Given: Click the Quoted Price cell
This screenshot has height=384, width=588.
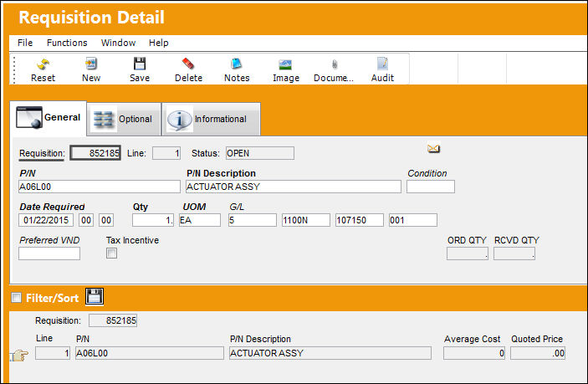Looking at the screenshot, I should pyautogui.click(x=537, y=353).
